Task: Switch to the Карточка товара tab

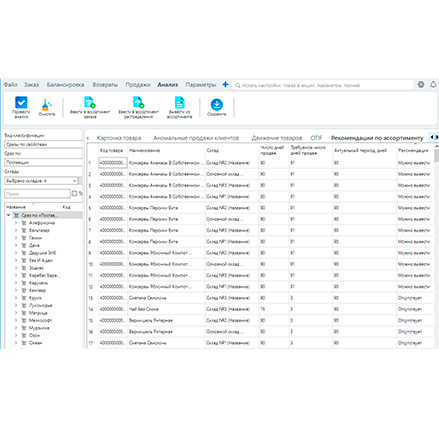Action: click(119, 138)
